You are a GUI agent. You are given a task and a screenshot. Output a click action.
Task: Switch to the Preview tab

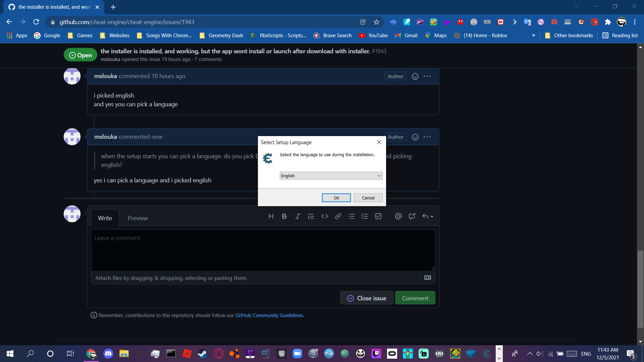(x=138, y=218)
